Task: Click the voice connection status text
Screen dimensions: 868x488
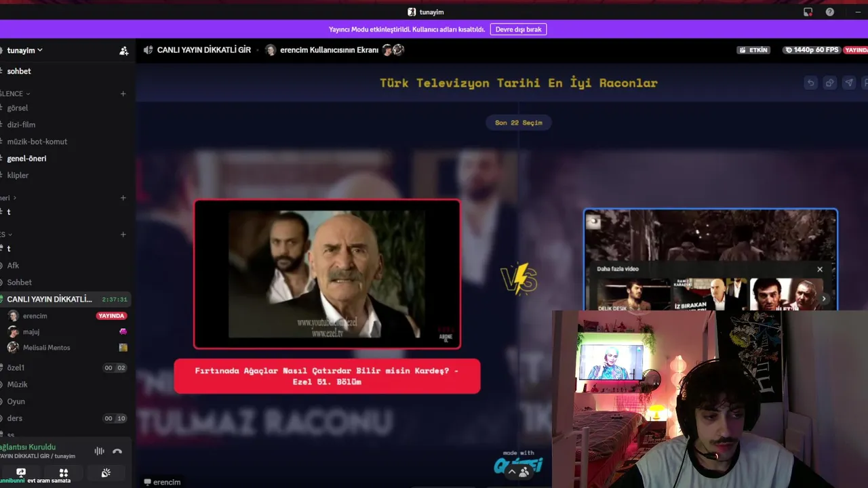Action: tap(28, 447)
